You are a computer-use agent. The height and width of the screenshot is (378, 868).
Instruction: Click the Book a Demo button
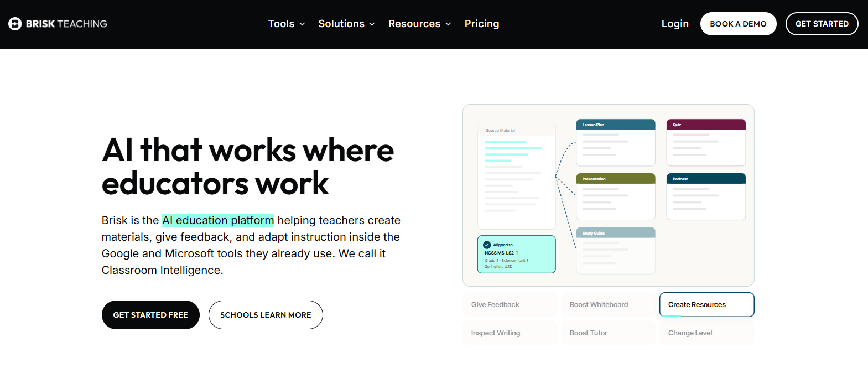pyautogui.click(x=738, y=24)
